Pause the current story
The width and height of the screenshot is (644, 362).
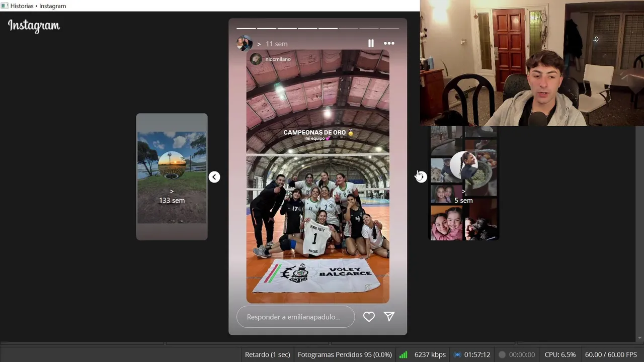tap(371, 43)
